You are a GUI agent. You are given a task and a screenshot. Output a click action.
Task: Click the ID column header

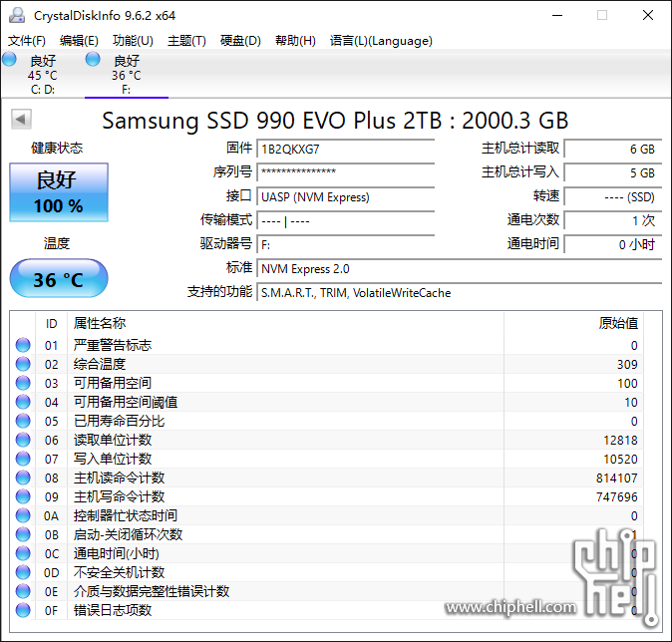51,323
